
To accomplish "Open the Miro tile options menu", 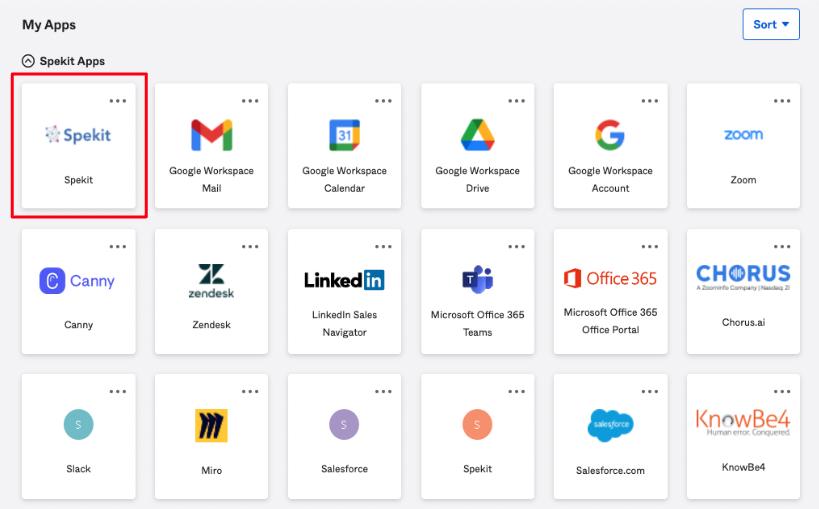I will [x=250, y=391].
